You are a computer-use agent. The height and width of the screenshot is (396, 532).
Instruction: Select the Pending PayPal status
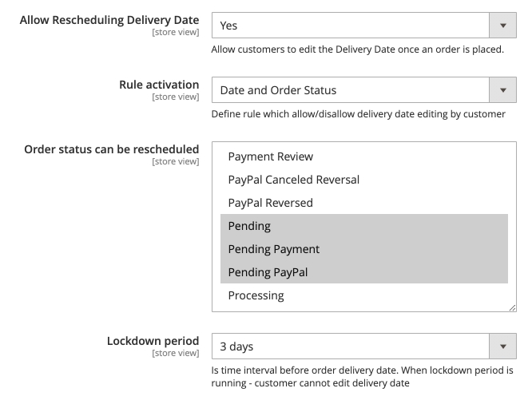[268, 272]
